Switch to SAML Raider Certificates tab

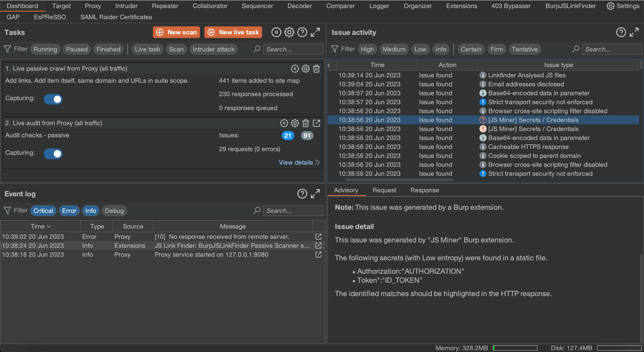pyautogui.click(x=116, y=17)
